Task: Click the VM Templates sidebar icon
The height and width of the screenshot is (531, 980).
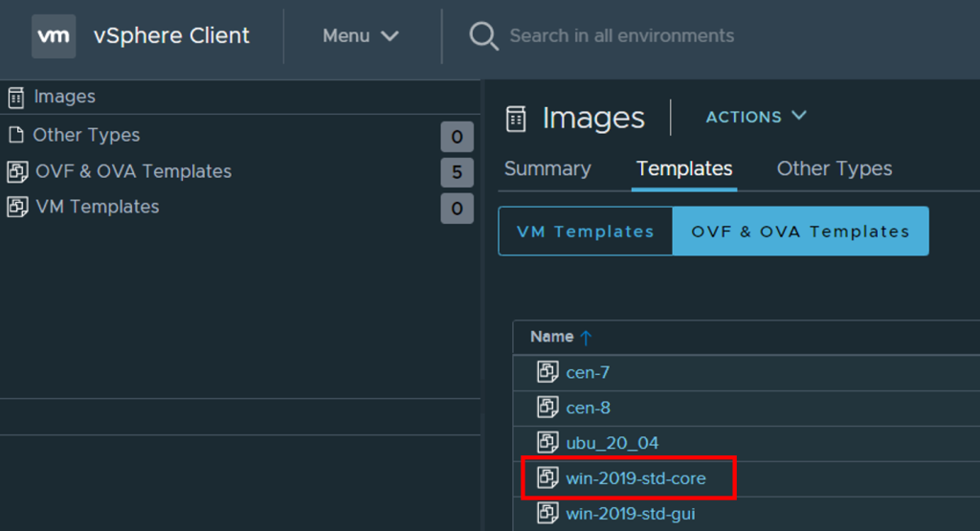Action: [17, 208]
